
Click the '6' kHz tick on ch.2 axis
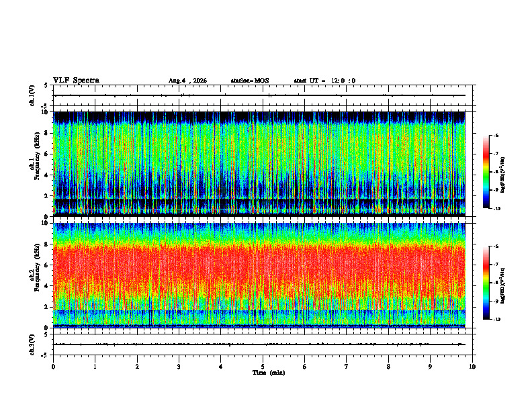pyautogui.click(x=47, y=265)
